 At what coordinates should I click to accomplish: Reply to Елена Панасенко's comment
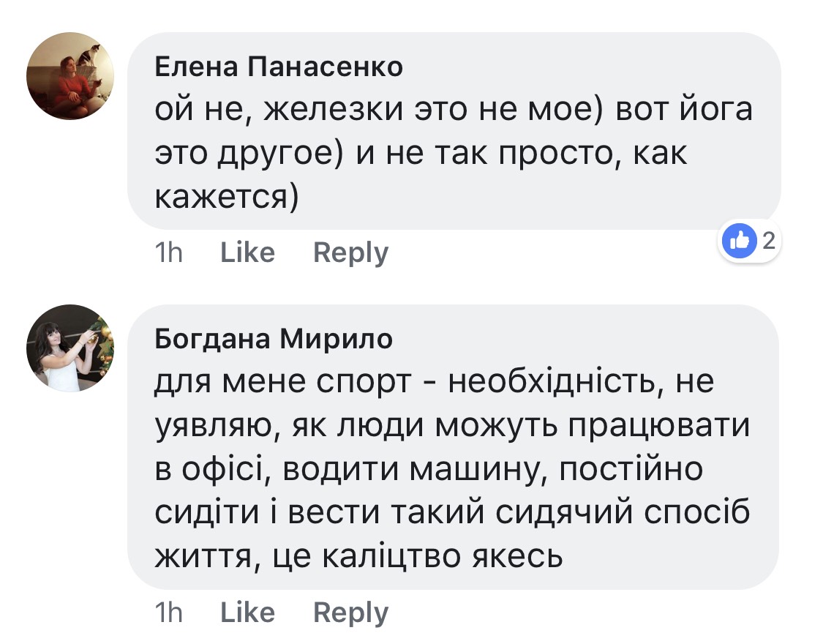tap(350, 252)
